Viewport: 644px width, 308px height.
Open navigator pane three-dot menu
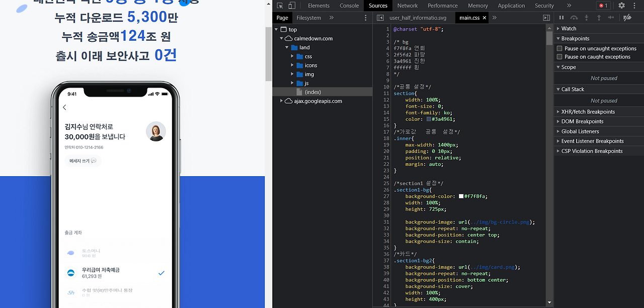coord(366,18)
